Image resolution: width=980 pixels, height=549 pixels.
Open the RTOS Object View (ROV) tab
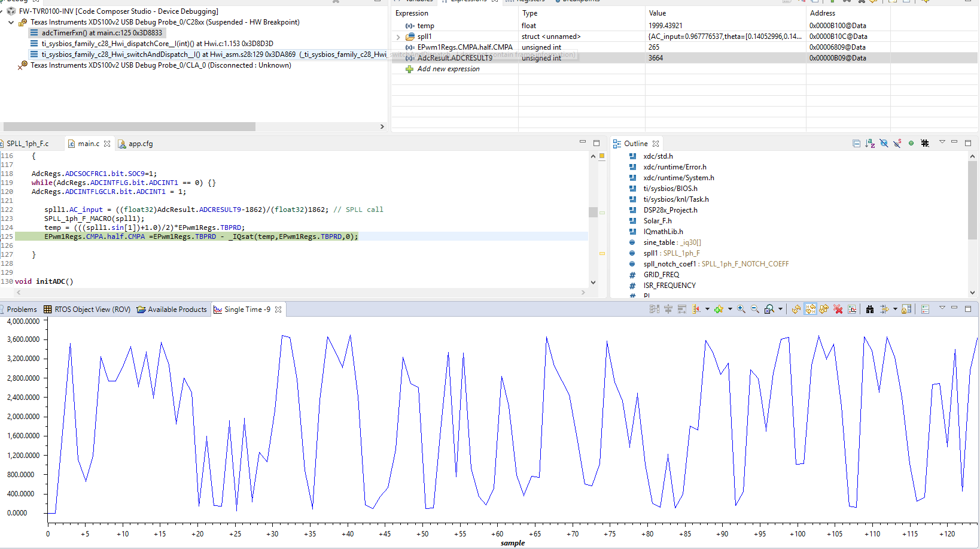pyautogui.click(x=87, y=310)
